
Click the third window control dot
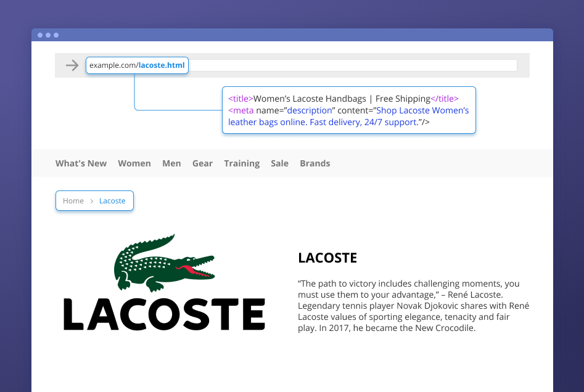coord(56,35)
